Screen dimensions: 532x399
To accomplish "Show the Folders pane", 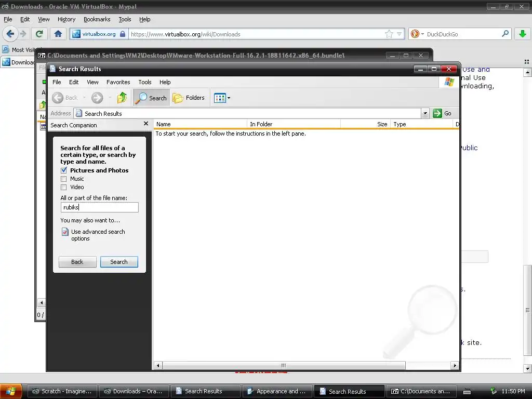I will click(189, 98).
